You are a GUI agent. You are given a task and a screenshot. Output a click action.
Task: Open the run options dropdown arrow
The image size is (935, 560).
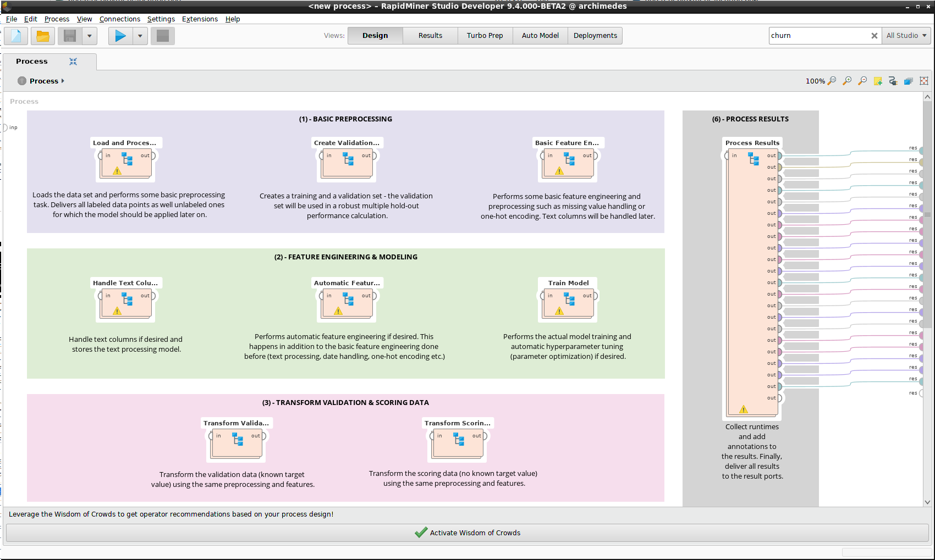(140, 36)
